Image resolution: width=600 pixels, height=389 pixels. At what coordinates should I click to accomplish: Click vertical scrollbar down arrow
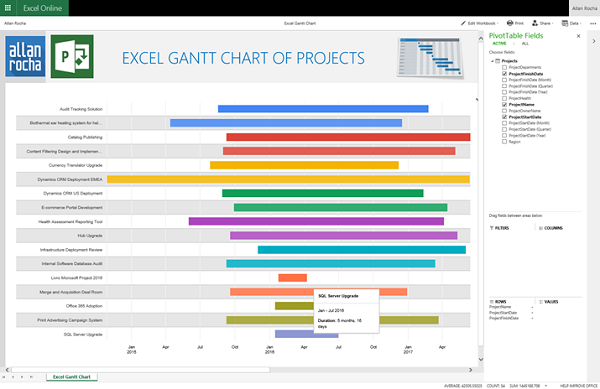click(x=481, y=360)
